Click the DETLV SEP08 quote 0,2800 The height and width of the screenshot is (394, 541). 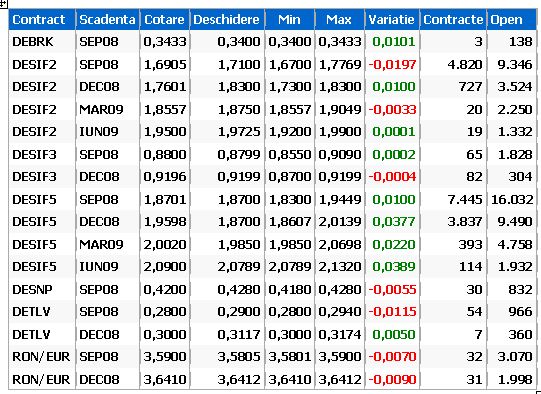tap(165, 312)
